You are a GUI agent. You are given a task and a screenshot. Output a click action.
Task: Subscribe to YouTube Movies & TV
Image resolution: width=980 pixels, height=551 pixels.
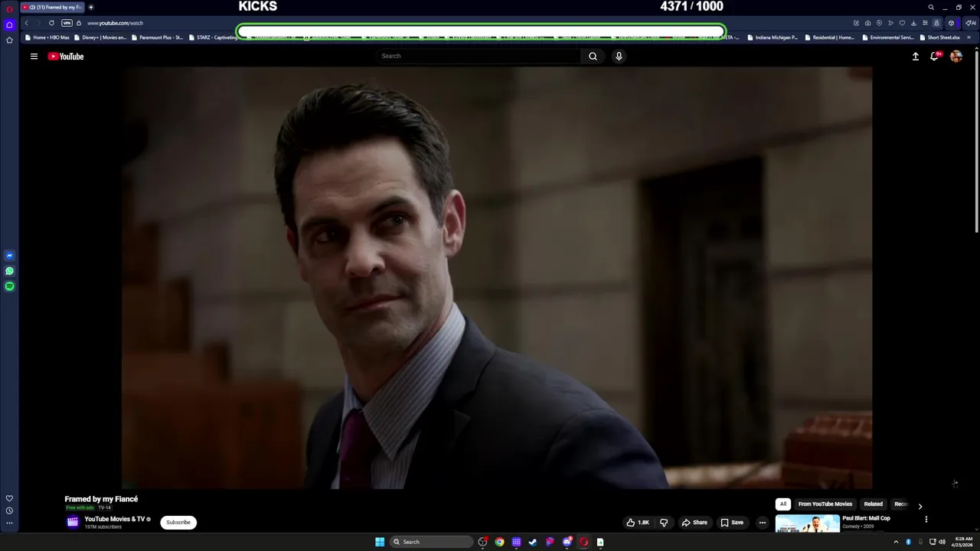pos(178,523)
